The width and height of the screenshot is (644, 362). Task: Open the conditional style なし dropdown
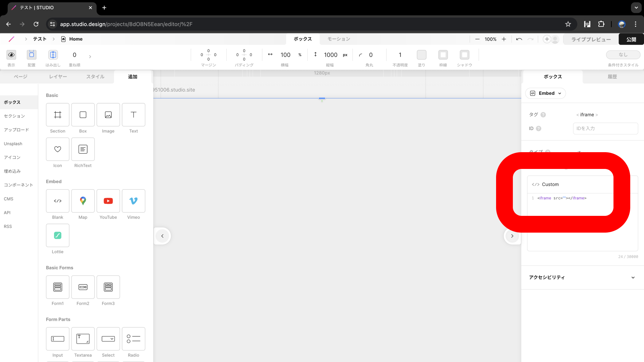(623, 55)
